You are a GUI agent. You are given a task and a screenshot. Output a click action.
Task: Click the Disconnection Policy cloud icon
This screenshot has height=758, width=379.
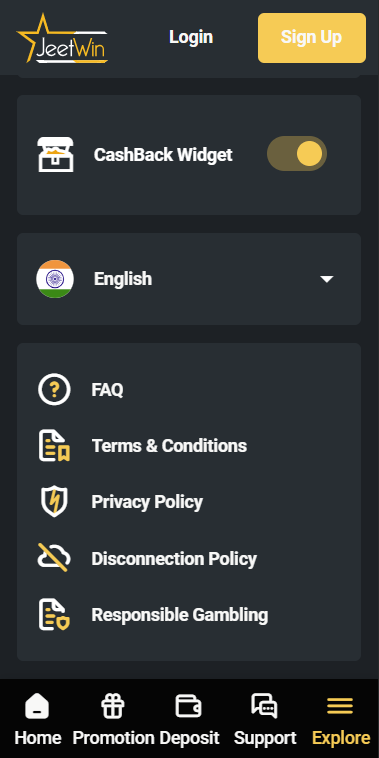[54, 558]
